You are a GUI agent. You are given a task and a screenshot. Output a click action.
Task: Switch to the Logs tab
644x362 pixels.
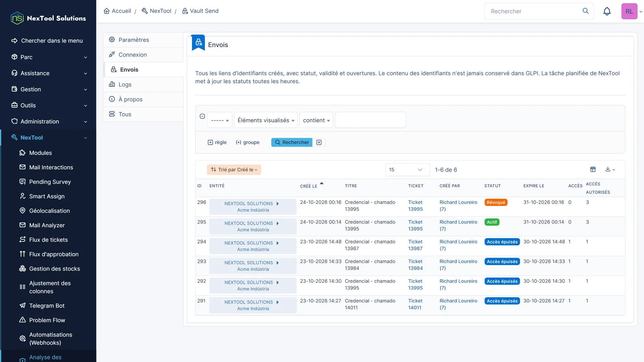tap(143, 84)
